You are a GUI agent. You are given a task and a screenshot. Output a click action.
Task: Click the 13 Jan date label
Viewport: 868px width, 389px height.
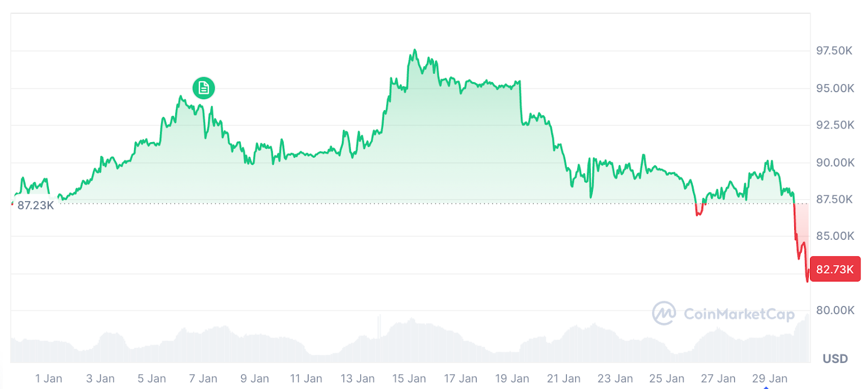click(x=358, y=379)
